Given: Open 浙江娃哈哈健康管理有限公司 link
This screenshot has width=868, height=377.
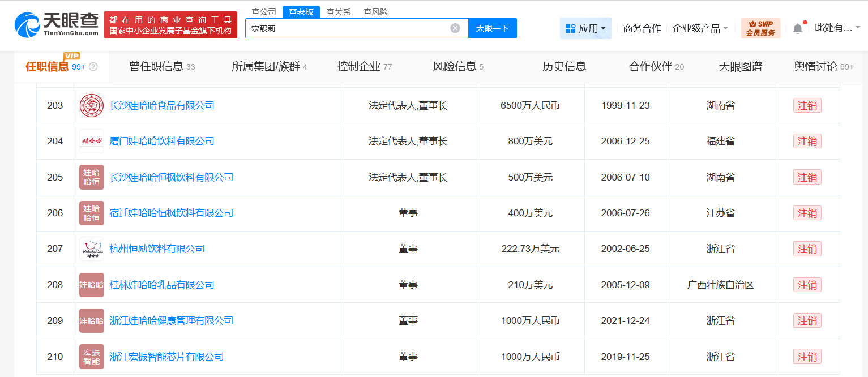Looking at the screenshot, I should [171, 321].
